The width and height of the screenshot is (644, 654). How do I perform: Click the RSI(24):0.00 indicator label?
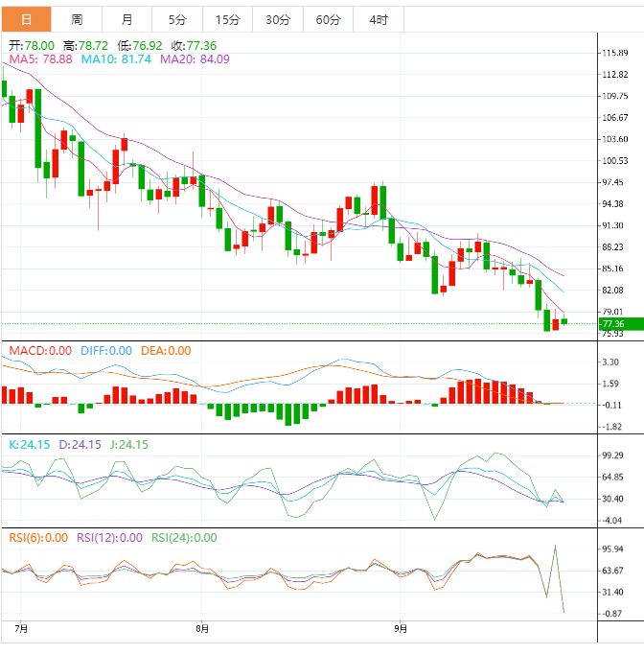coord(184,538)
